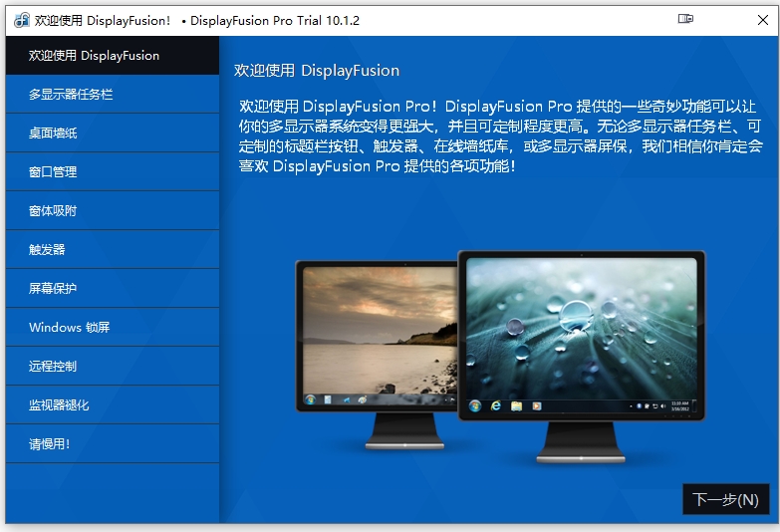This screenshot has height=532, width=780.
Task: Click the monitor icon in title bar
Action: (x=685, y=19)
